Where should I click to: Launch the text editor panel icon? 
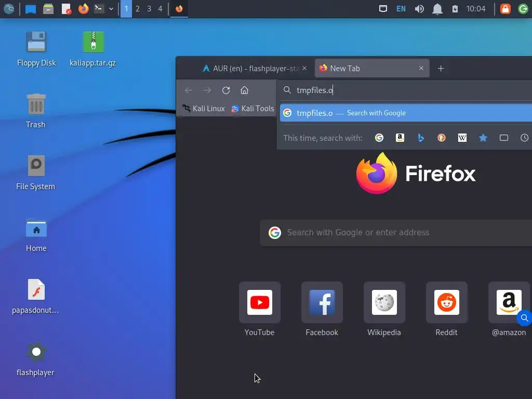66,9
